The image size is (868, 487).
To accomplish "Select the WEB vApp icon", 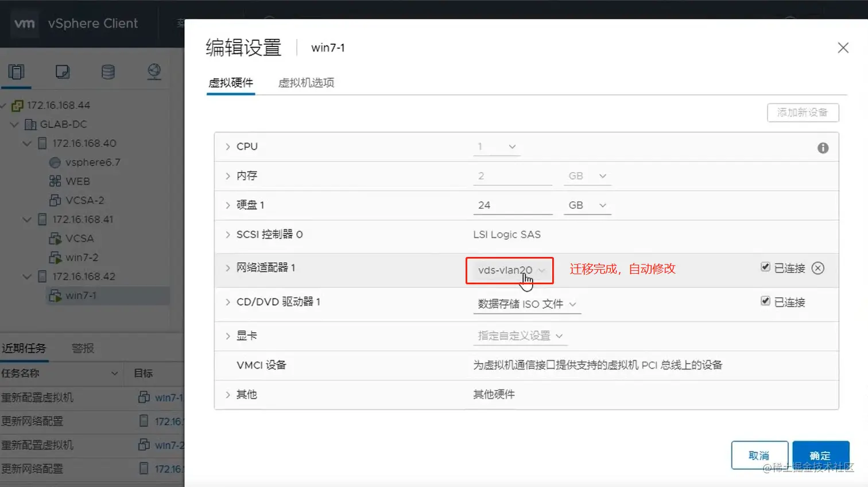I will pyautogui.click(x=55, y=181).
